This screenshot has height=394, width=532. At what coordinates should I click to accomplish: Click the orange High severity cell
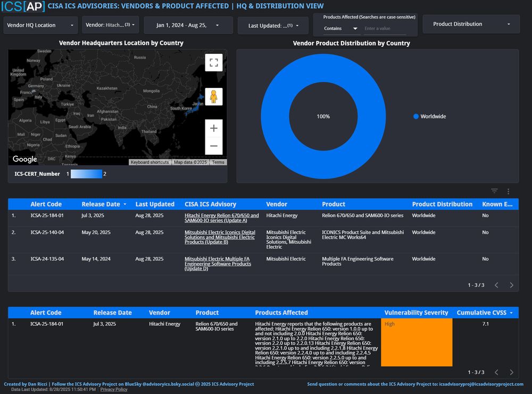pos(417,342)
